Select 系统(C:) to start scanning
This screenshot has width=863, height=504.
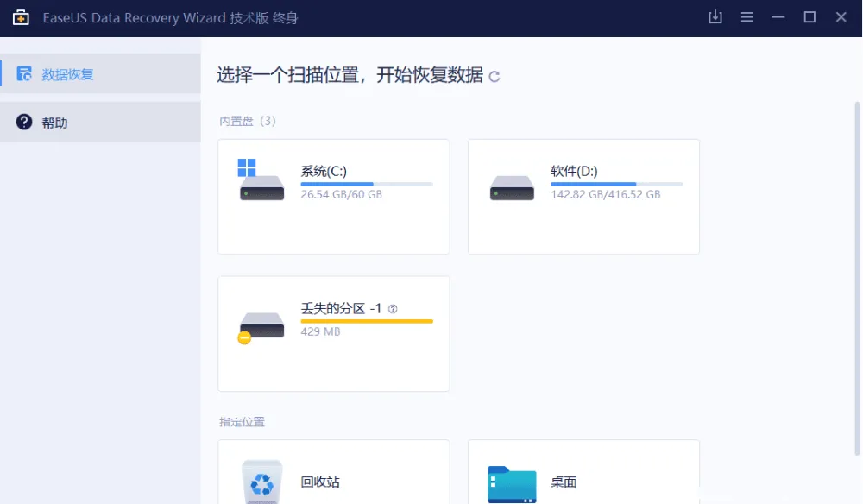[333, 196]
